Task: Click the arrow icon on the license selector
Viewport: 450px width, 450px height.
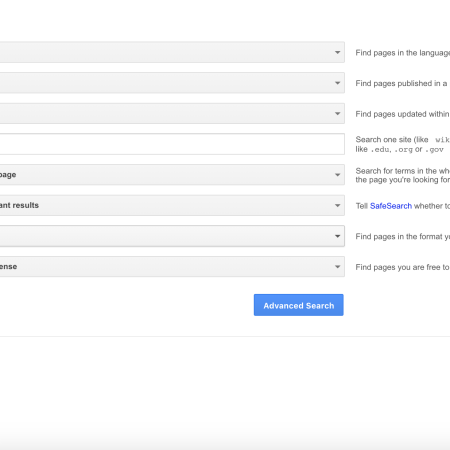Action: coord(338,267)
